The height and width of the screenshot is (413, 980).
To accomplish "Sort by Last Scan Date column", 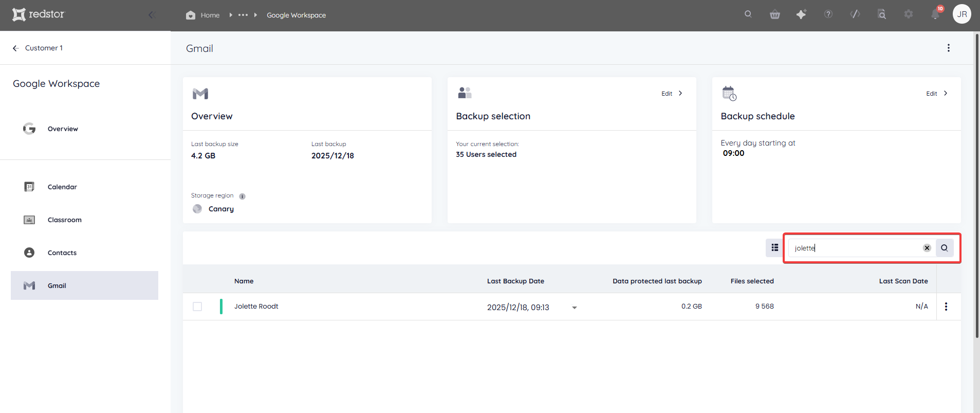I will point(903,281).
